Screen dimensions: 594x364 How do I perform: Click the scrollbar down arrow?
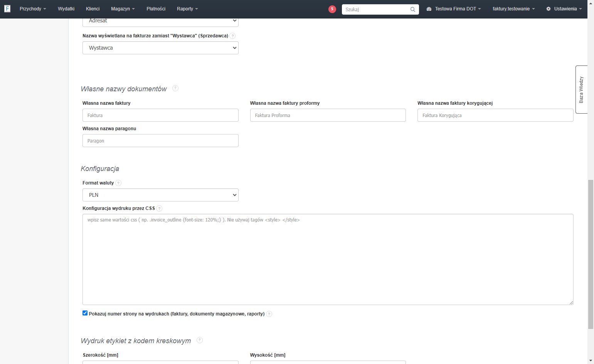tap(591, 361)
